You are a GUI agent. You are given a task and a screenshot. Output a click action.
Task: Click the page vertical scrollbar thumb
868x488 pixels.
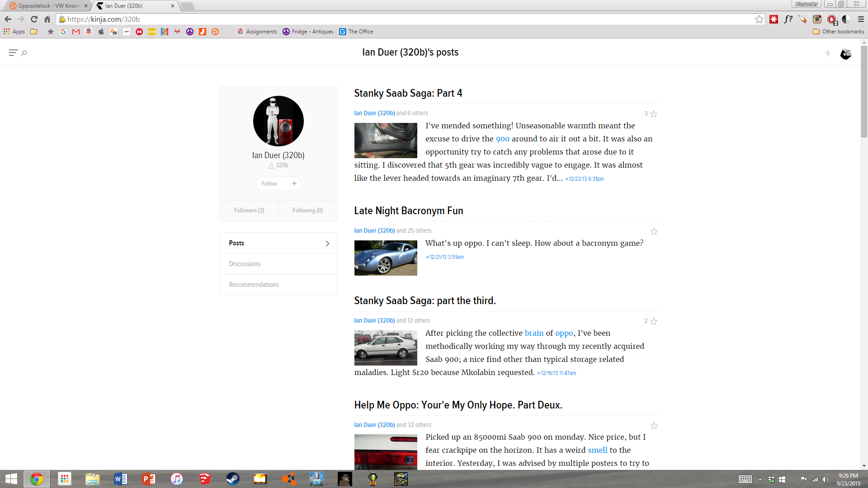(x=864, y=91)
